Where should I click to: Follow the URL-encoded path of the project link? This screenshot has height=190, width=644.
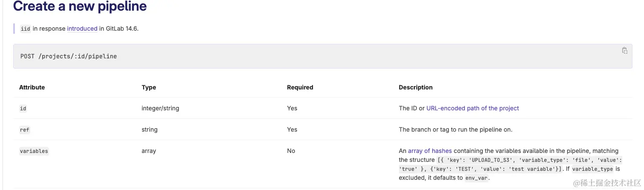point(473,108)
